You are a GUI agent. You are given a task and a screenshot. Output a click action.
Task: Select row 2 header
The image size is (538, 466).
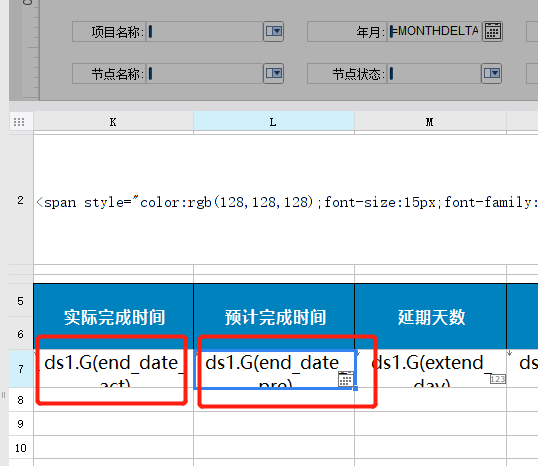[x=21, y=200]
